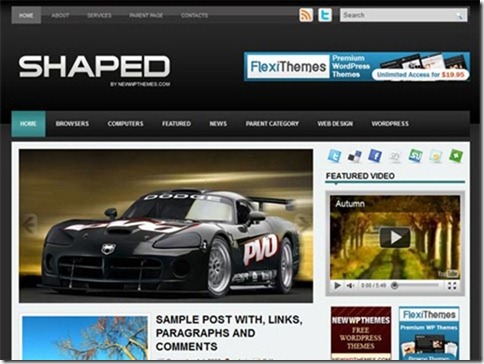Click the Twitter icon in top bar
Viewport: 484px width, 364px height.
[x=325, y=15]
